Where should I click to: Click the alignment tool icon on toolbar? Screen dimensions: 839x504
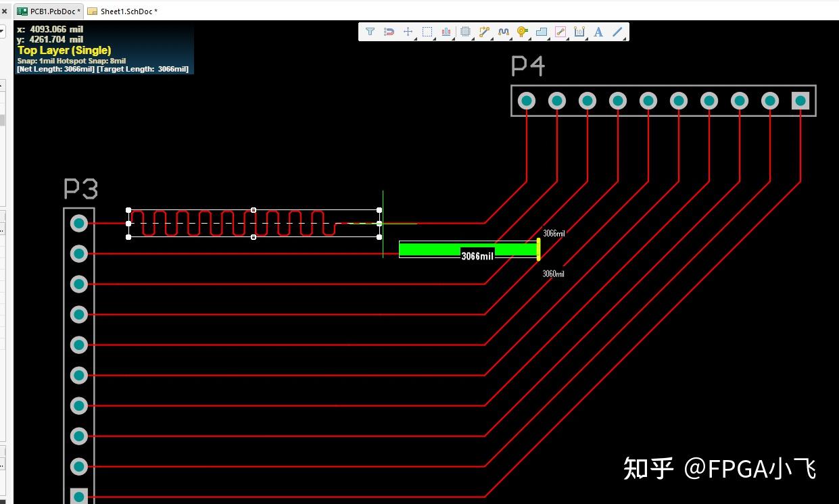click(x=446, y=31)
